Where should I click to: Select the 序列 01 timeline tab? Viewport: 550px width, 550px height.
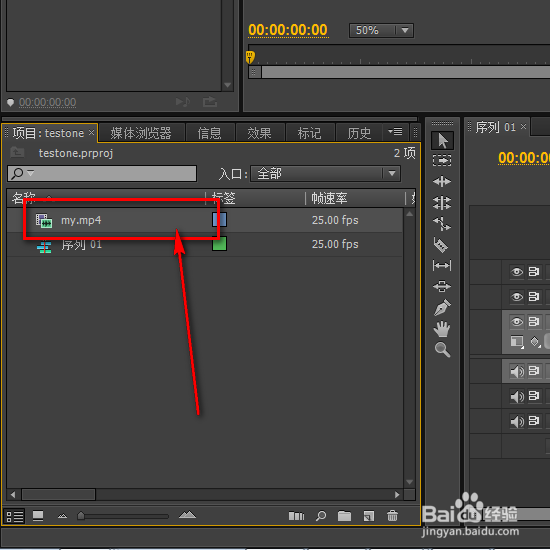[x=495, y=127]
